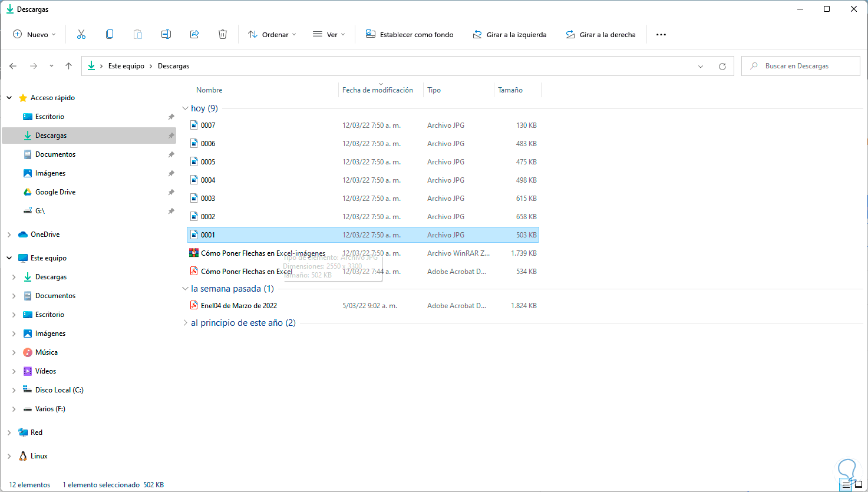Expand the Red tree node
This screenshot has height=492, width=868.
tap(9, 432)
